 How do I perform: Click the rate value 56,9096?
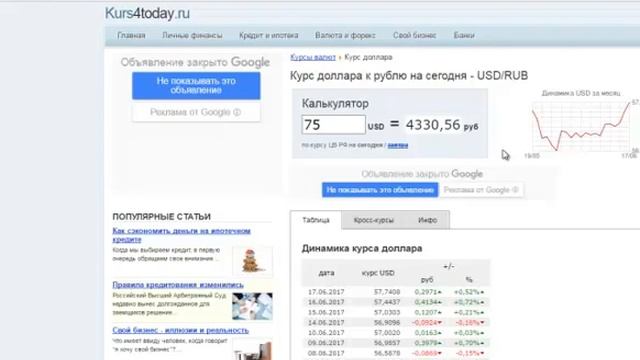387,322
